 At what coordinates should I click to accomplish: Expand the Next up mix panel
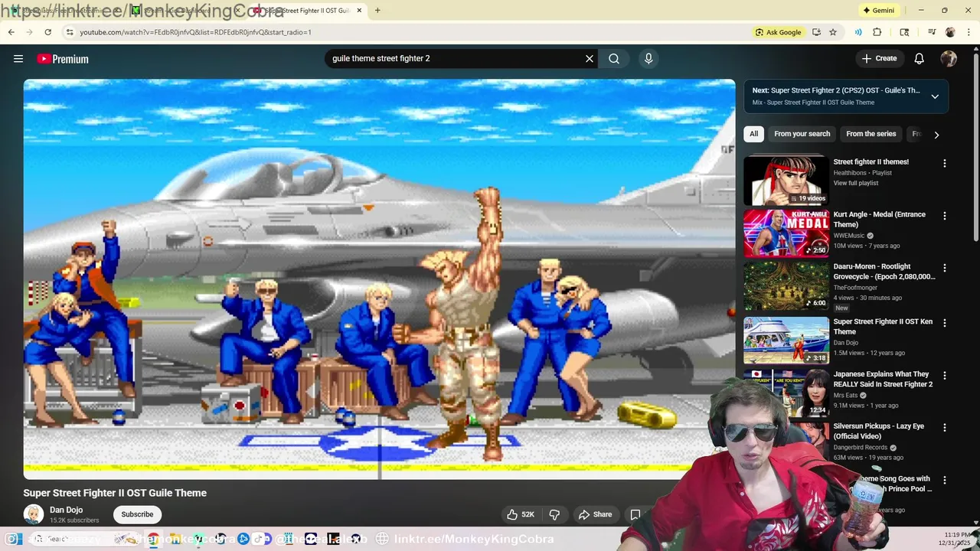pos(935,96)
